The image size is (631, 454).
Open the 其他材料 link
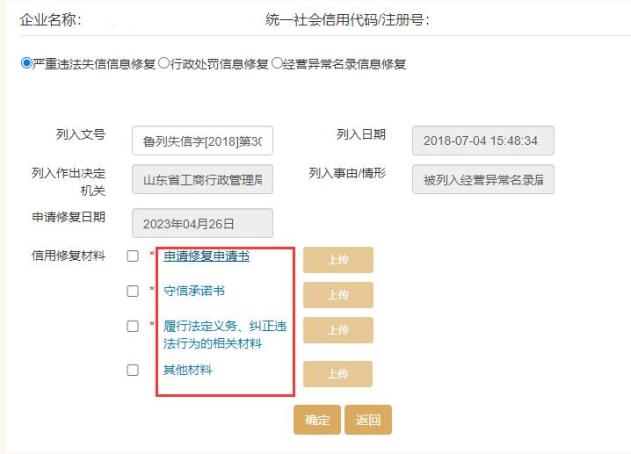188,370
